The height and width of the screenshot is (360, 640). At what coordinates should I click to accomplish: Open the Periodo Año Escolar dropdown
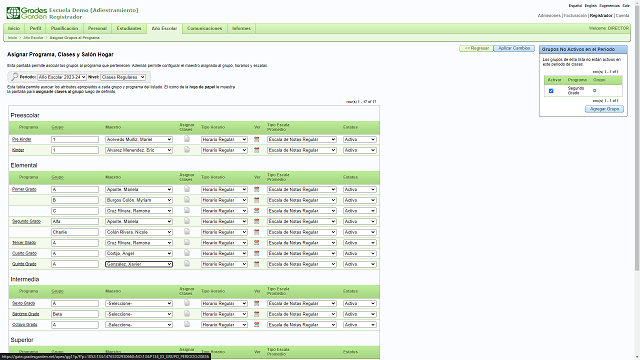tap(62, 77)
